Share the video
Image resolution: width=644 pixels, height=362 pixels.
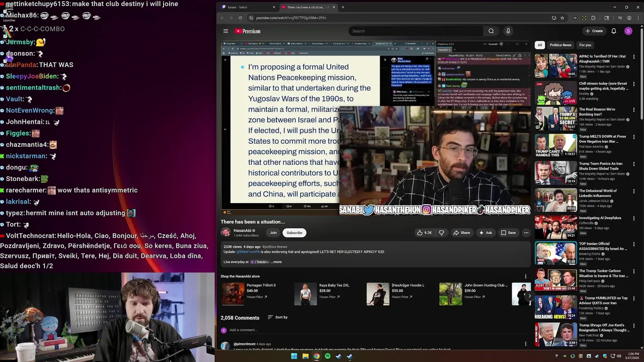[x=461, y=233]
